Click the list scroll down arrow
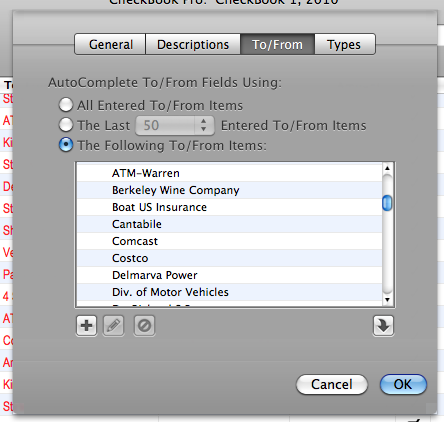Image resolution: width=444 pixels, height=422 pixels. click(387, 300)
